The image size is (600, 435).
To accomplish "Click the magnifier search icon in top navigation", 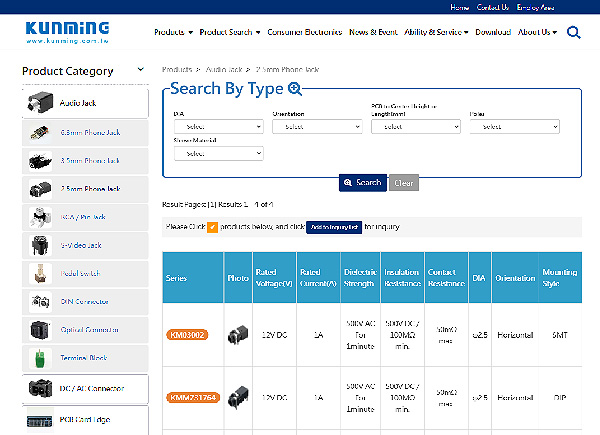I will (573, 32).
